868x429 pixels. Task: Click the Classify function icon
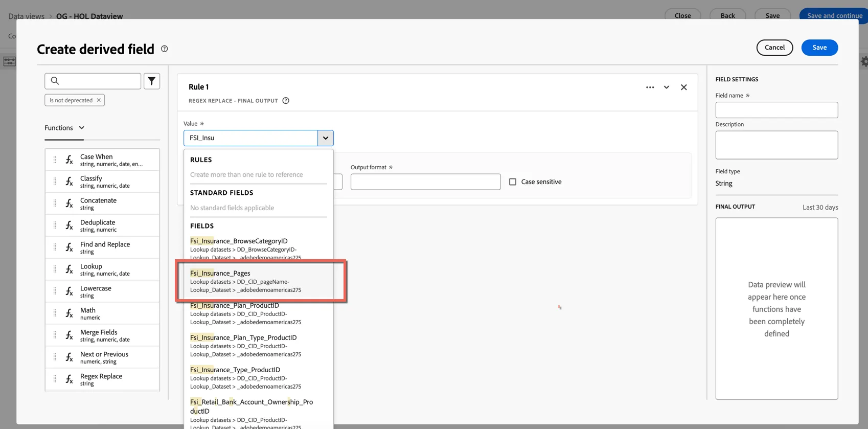[x=69, y=182]
